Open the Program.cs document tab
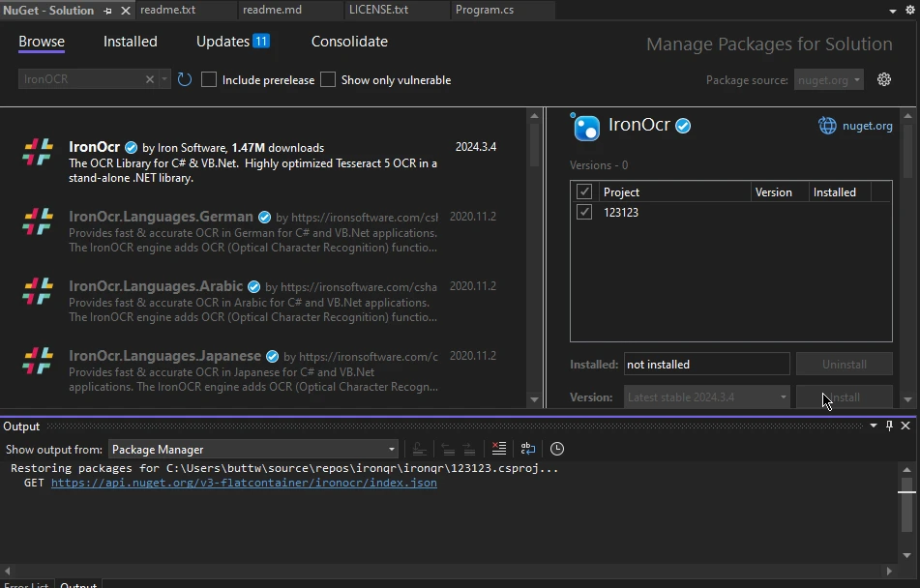The width and height of the screenshot is (920, 588). coord(485,10)
